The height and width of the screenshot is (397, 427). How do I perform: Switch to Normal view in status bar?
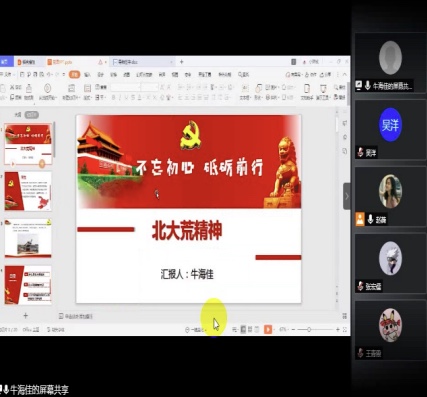(x=243, y=329)
